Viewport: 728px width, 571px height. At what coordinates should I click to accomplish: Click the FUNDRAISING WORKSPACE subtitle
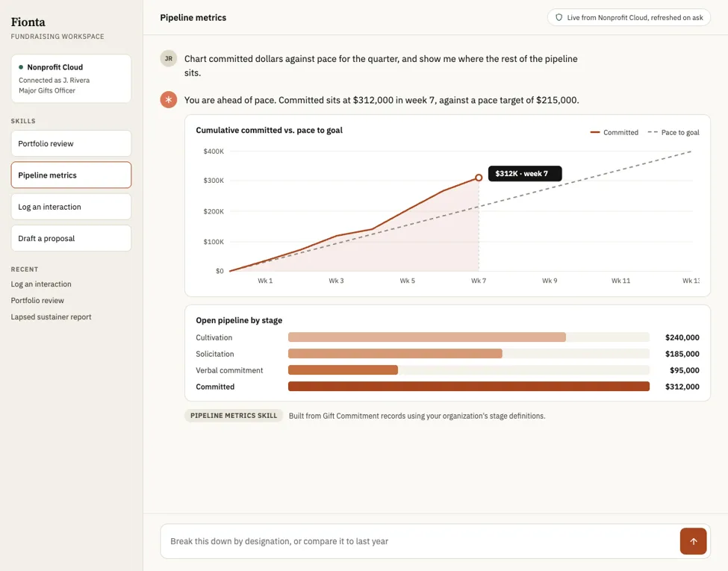(x=57, y=37)
